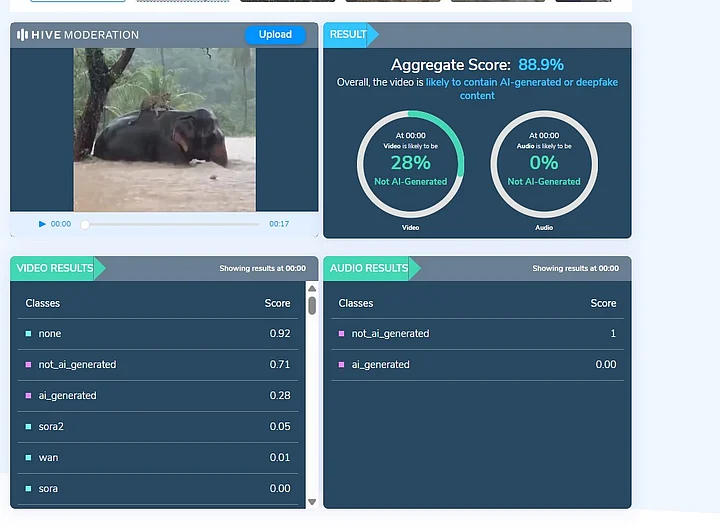Viewport: 720px width, 527px height.
Task: Click the audio 'not_ai_generated' color marker
Action: (341, 334)
